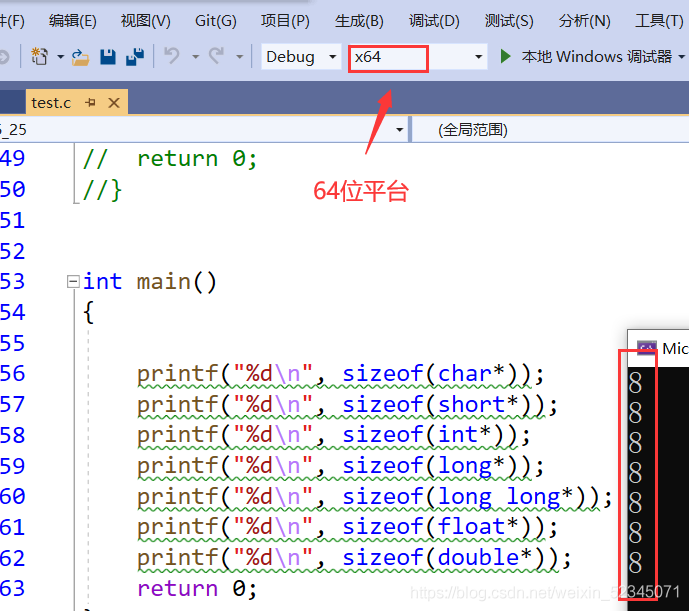689x611 pixels.
Task: Click the Save All icon
Action: (135, 57)
